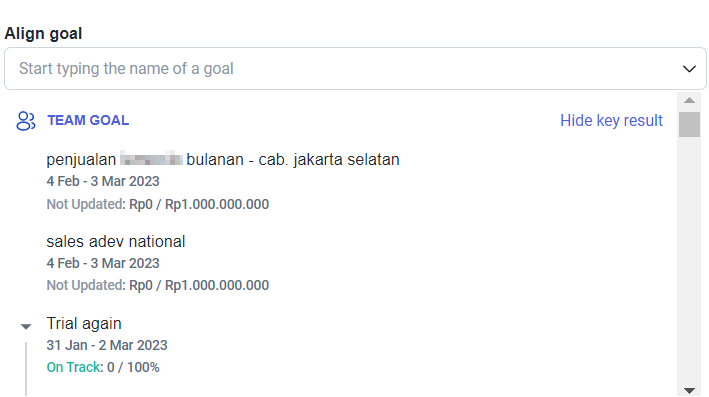This screenshot has width=709, height=397.
Task: Click the empty scrollbar track below thumb
Action: click(x=689, y=260)
